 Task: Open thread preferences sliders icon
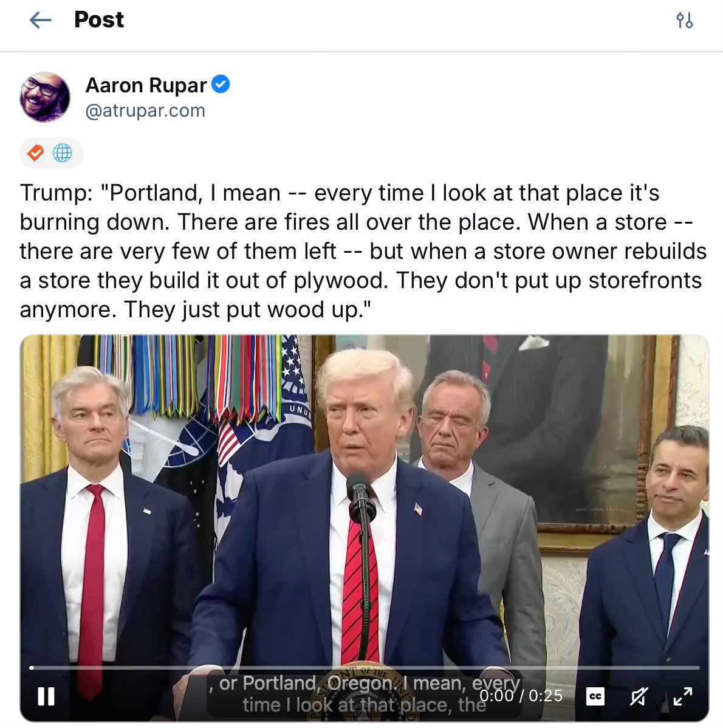point(684,20)
